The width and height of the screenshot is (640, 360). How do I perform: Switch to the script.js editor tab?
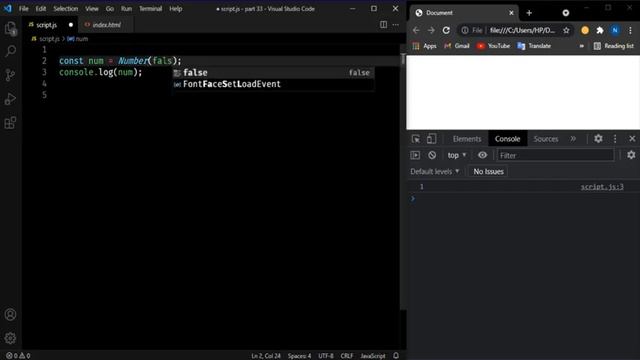point(50,25)
